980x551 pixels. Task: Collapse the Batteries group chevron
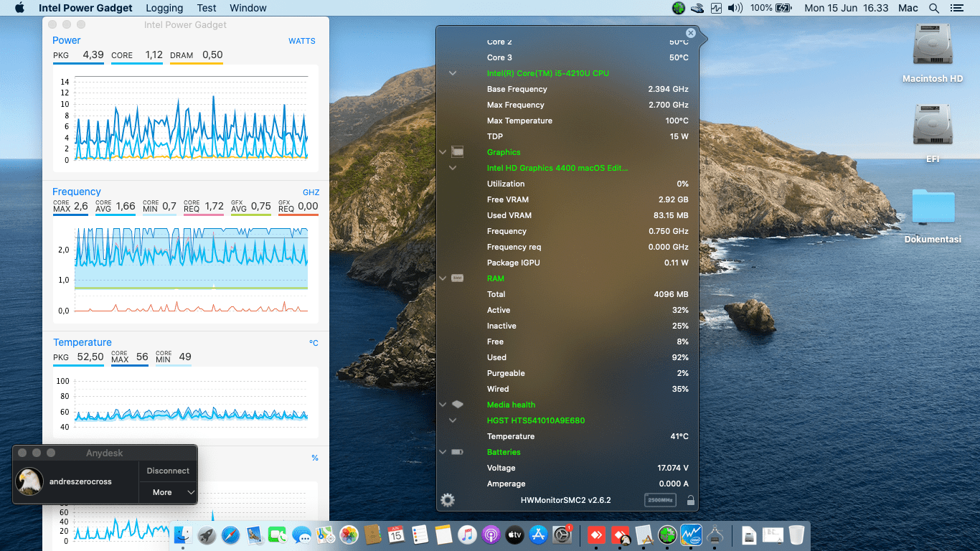point(443,452)
